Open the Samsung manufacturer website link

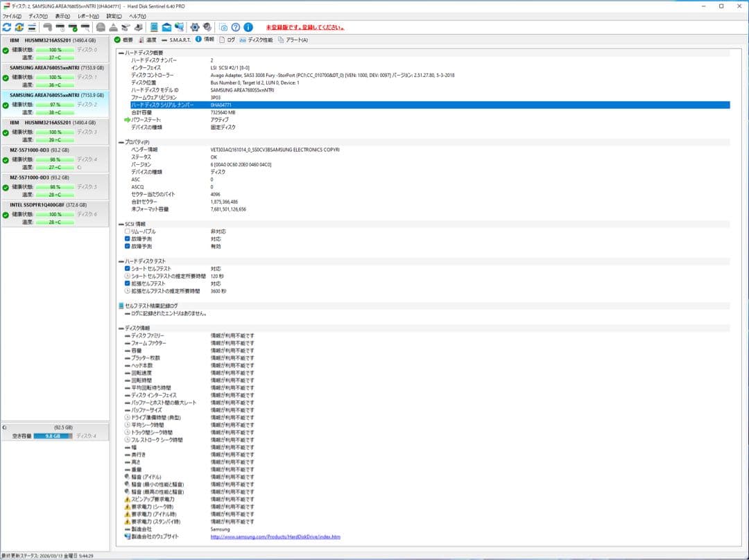[275, 536]
